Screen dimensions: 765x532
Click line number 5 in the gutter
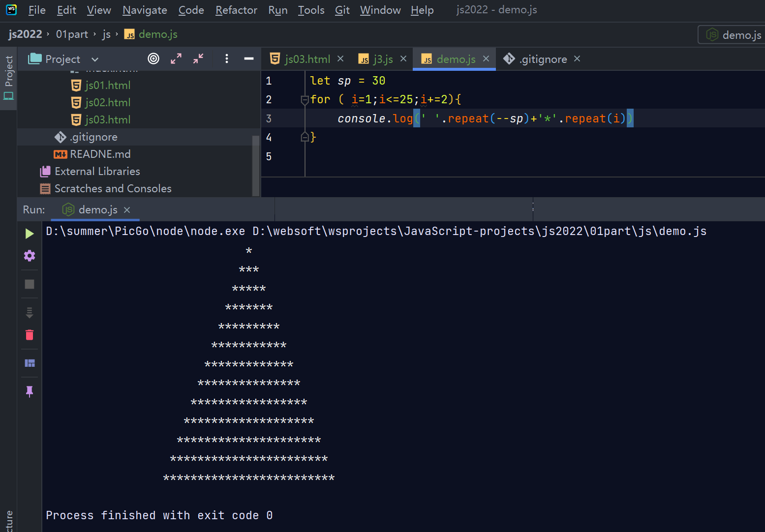269,156
